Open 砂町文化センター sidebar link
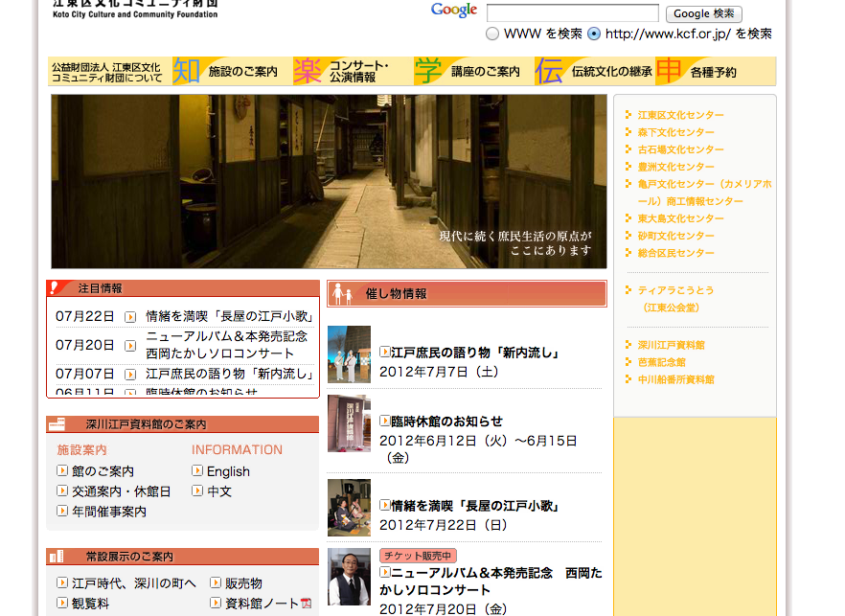The height and width of the screenshot is (616, 845). click(x=675, y=236)
